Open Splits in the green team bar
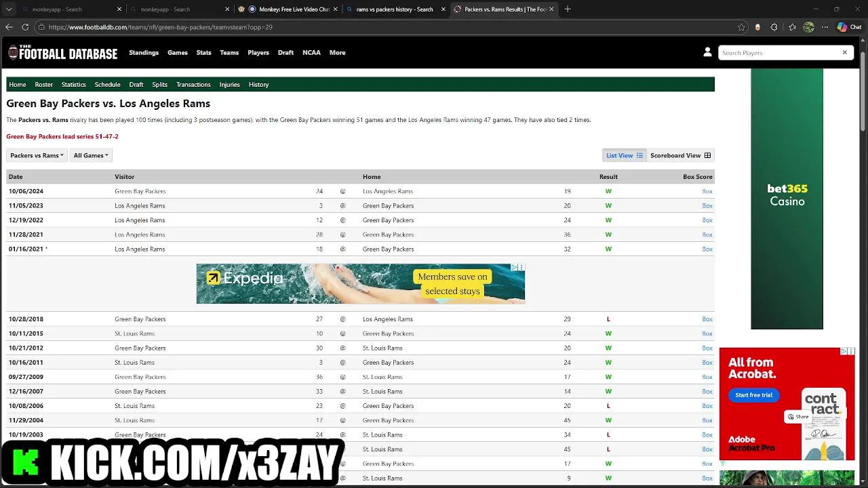The width and height of the screenshot is (868, 488). (x=159, y=85)
